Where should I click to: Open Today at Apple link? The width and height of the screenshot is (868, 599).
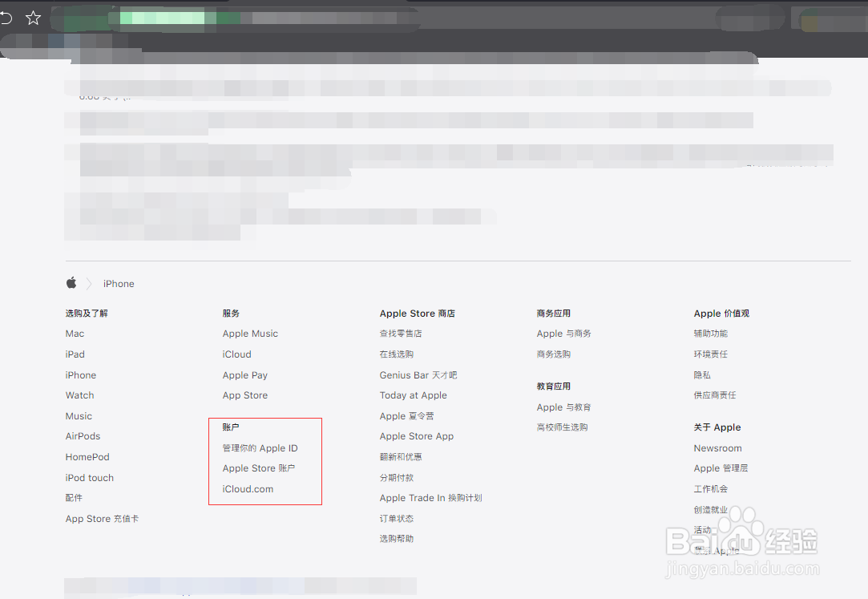(x=414, y=395)
